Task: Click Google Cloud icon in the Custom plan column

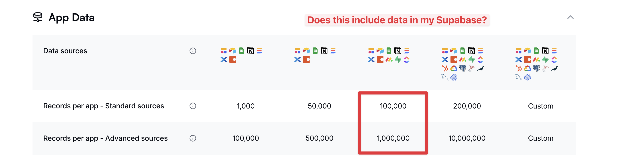Action: pos(528,69)
